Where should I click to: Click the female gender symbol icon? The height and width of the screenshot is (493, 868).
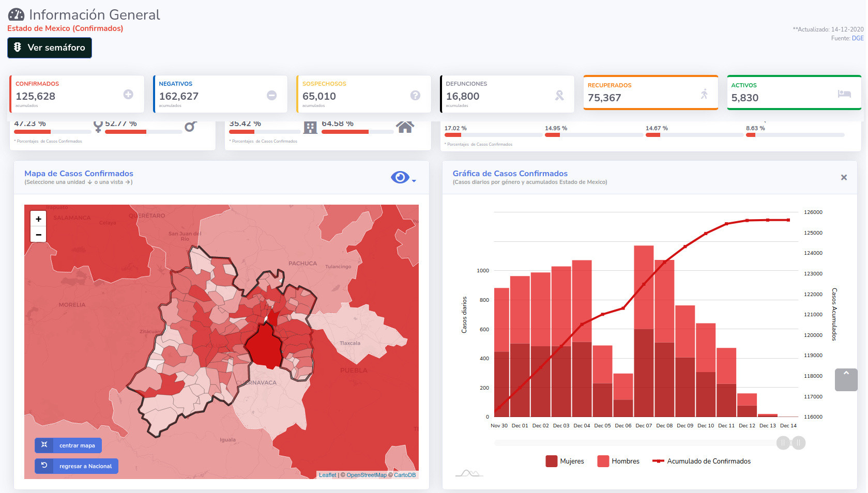(x=98, y=126)
